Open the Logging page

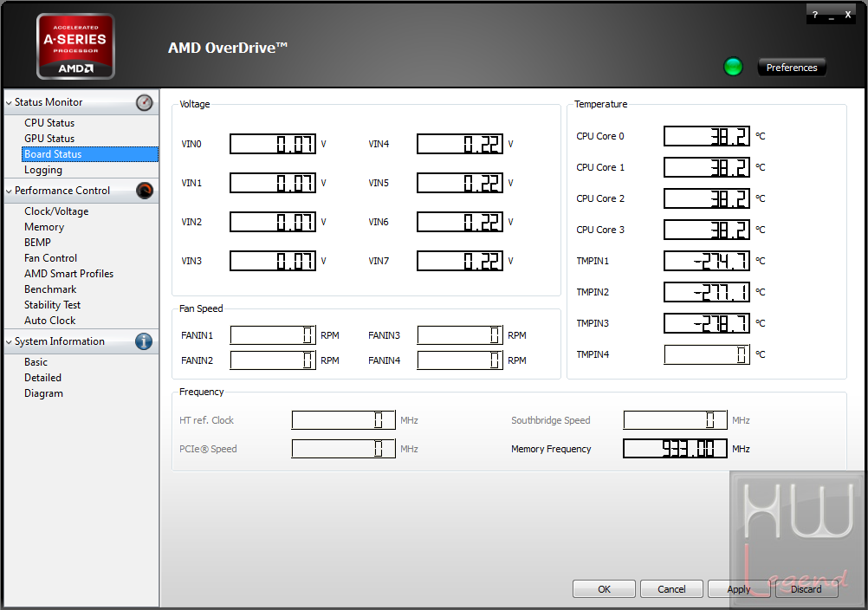point(43,170)
